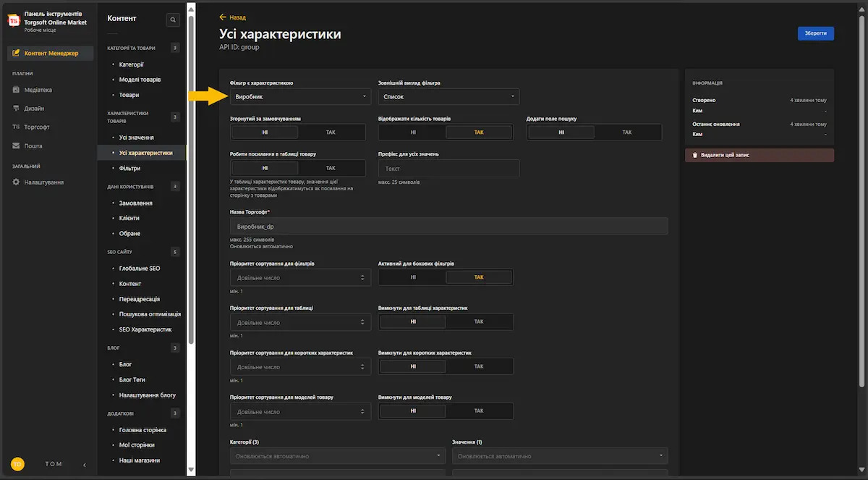Screen dimensions: 868x480
Task: Open the Пошта mail icon
Action: pyautogui.click(x=16, y=146)
